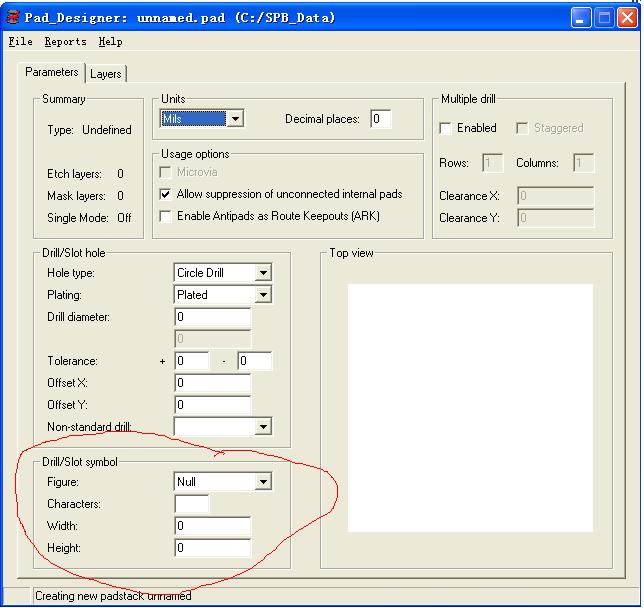The height and width of the screenshot is (608, 644).
Task: Click the Rows input field
Action: pos(492,163)
